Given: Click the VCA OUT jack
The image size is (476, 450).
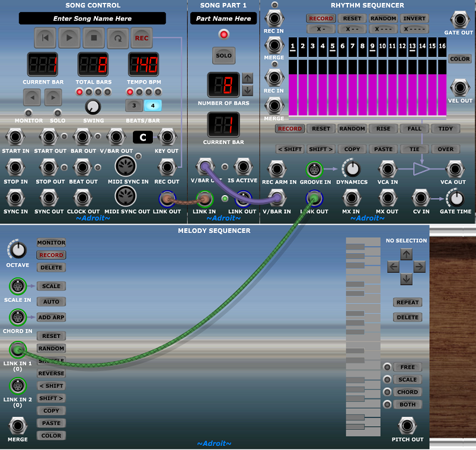Looking at the screenshot, I should [x=455, y=169].
